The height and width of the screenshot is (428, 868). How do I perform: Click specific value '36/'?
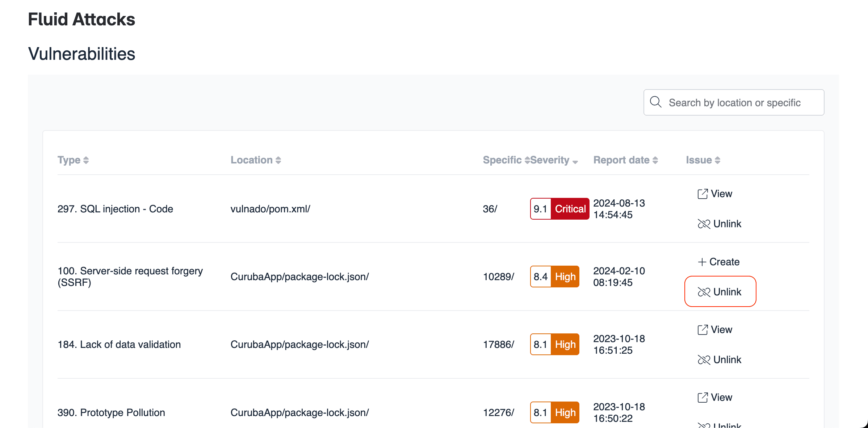coord(490,209)
